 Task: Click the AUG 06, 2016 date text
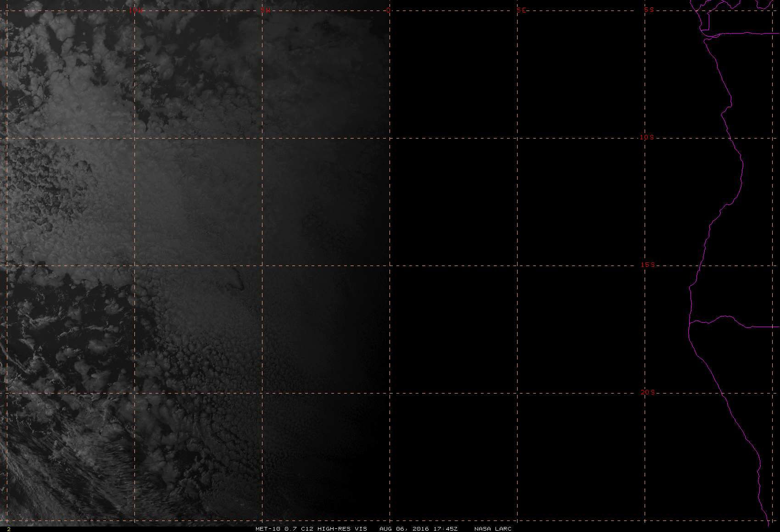tap(404, 529)
